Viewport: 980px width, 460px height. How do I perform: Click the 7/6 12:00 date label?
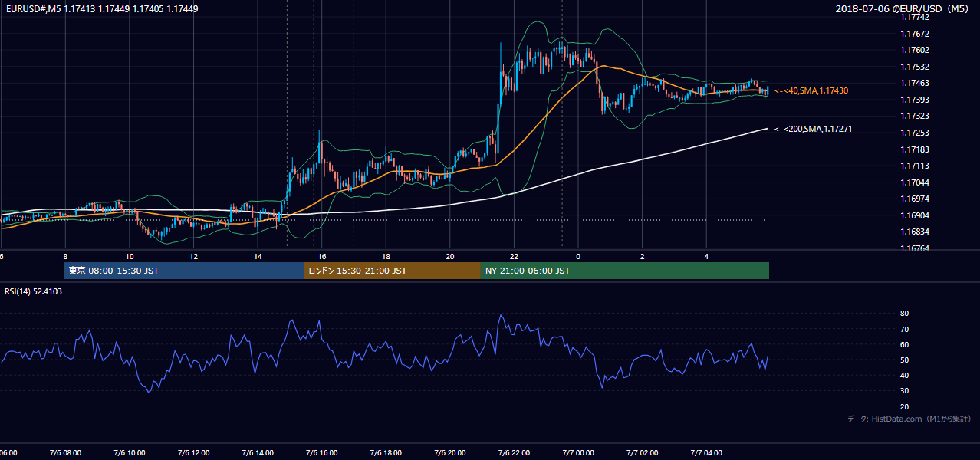tap(193, 452)
